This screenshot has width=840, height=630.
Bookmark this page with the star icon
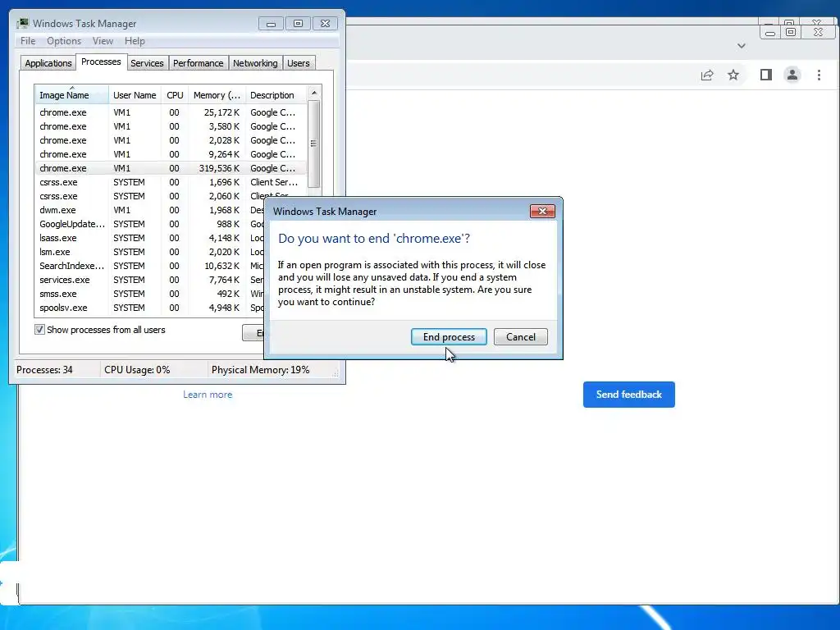[733, 75]
